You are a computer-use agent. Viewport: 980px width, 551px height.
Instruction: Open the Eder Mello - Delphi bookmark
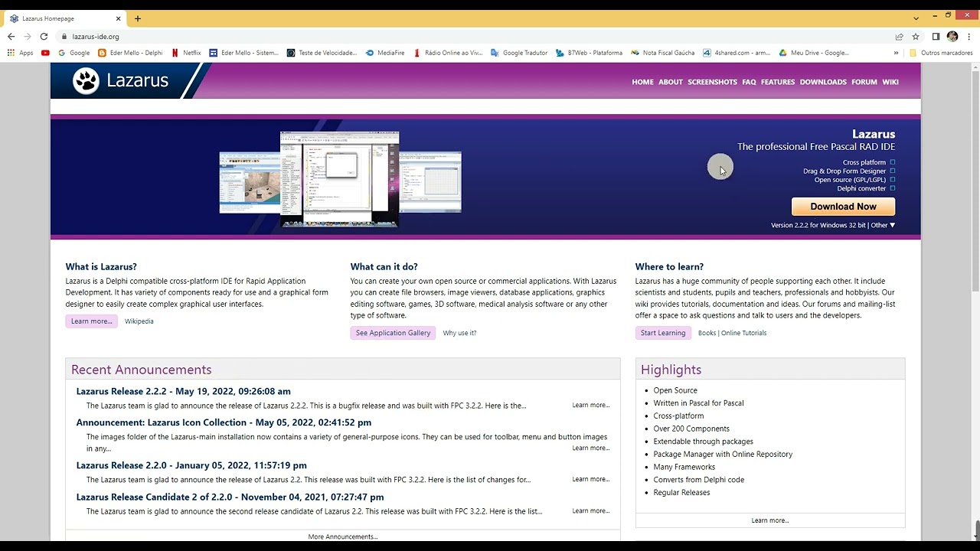(x=130, y=53)
